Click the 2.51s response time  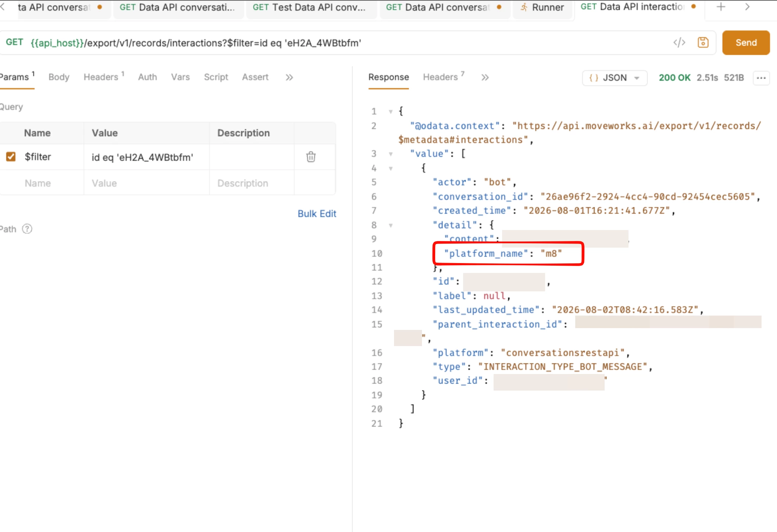[707, 78]
